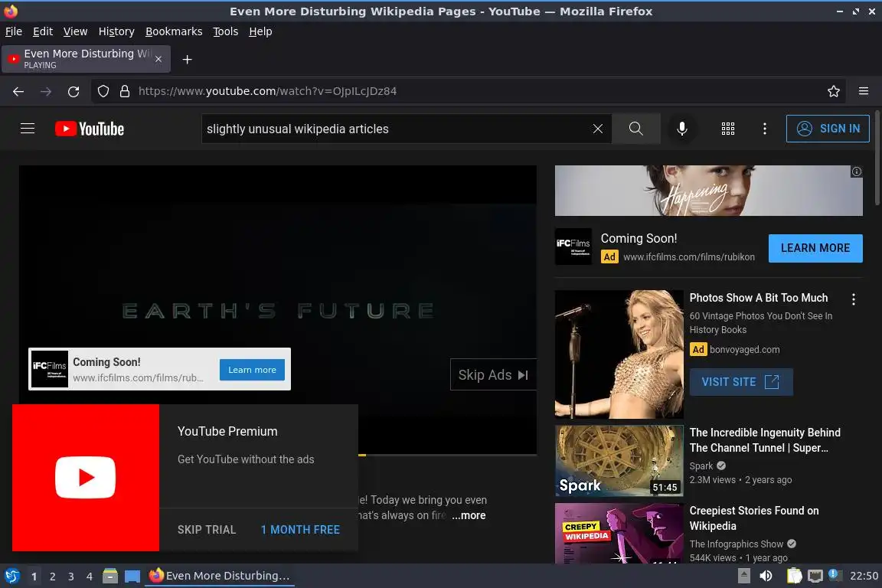Image resolution: width=882 pixels, height=588 pixels.
Task: Switch to workspace 2 in taskbar
Action: (52, 577)
